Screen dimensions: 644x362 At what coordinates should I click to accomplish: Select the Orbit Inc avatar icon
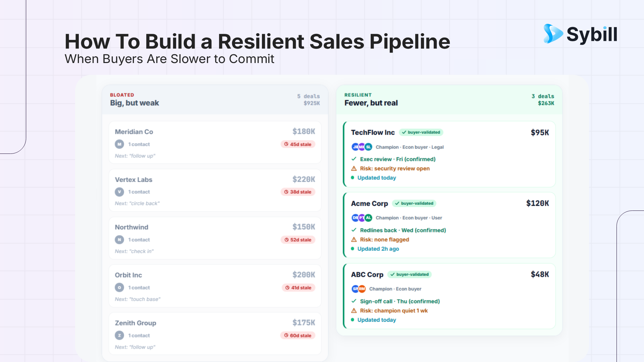coord(119,288)
